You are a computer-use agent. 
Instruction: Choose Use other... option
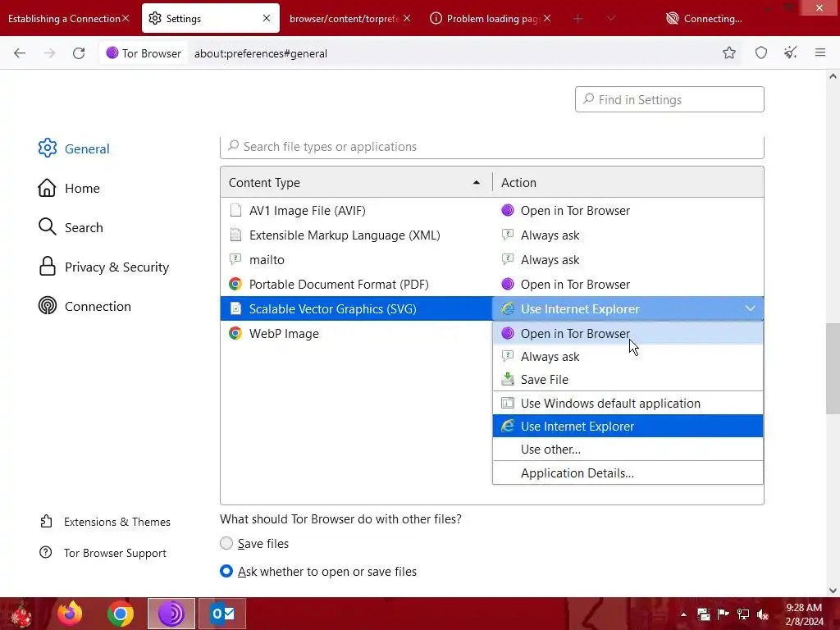pyautogui.click(x=628, y=449)
